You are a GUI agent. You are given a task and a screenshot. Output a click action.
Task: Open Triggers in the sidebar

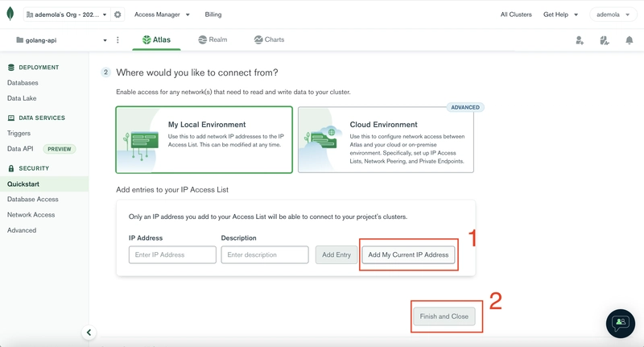19,134
